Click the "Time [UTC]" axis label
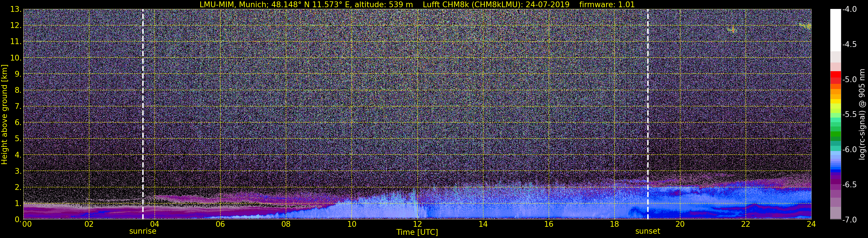This screenshot has height=238, width=868. click(417, 232)
